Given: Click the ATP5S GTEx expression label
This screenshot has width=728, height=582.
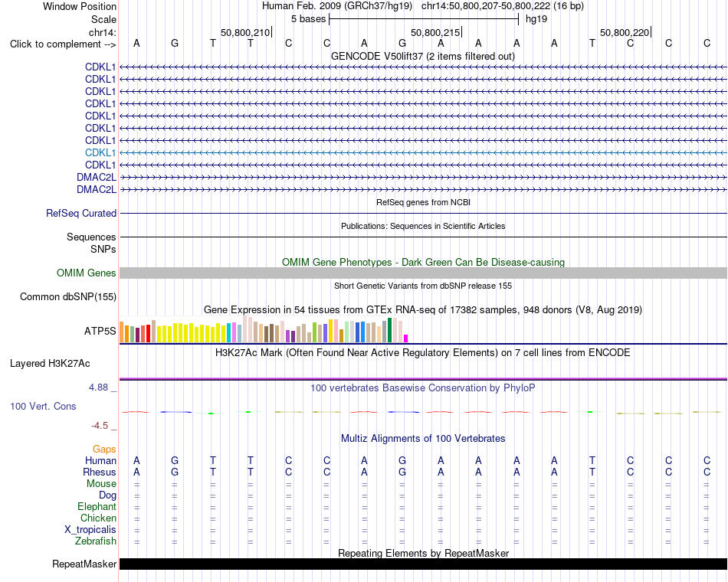Looking at the screenshot, I should [100, 331].
